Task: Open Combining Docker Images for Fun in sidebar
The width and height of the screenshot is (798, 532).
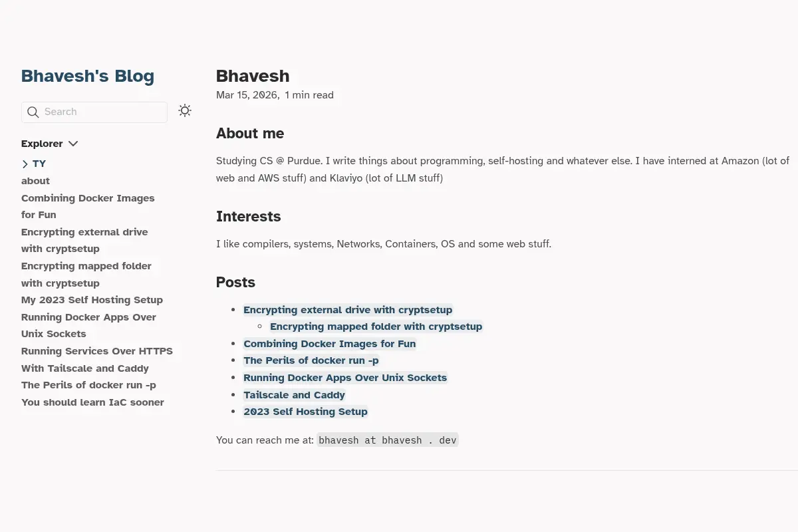Action: (x=88, y=206)
